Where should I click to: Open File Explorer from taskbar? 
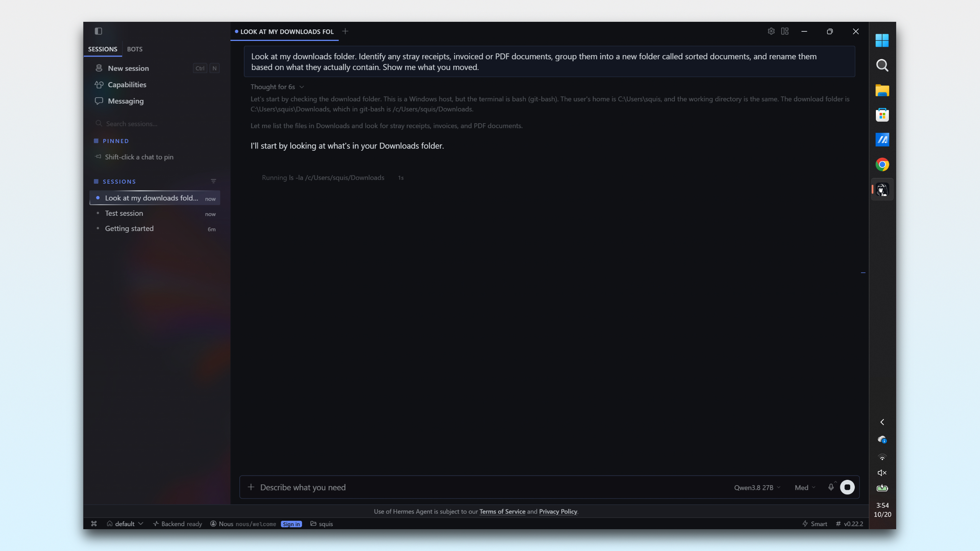pyautogui.click(x=882, y=90)
